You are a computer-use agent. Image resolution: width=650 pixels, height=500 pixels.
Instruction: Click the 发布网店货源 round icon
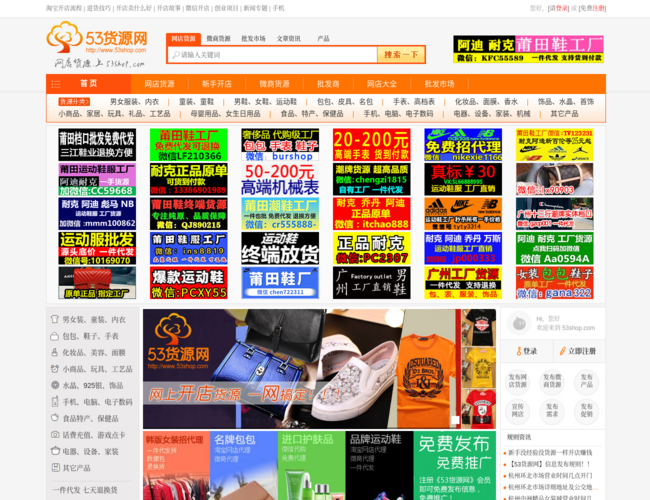click(x=517, y=381)
